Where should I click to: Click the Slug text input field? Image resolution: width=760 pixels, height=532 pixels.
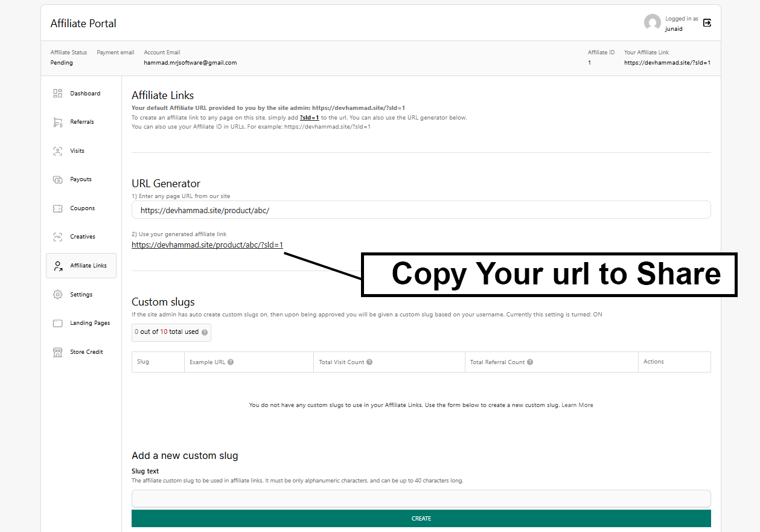(x=421, y=498)
